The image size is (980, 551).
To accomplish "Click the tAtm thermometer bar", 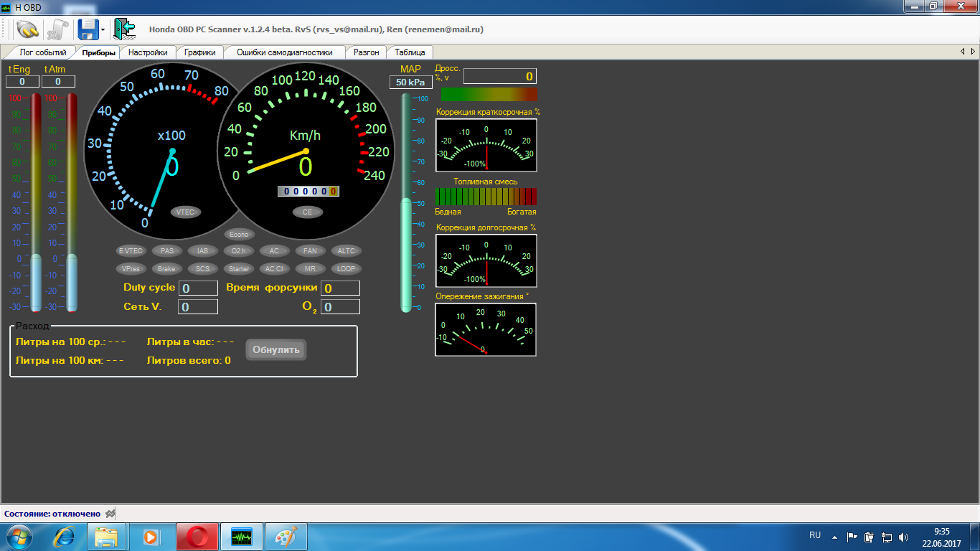I will coord(72,202).
